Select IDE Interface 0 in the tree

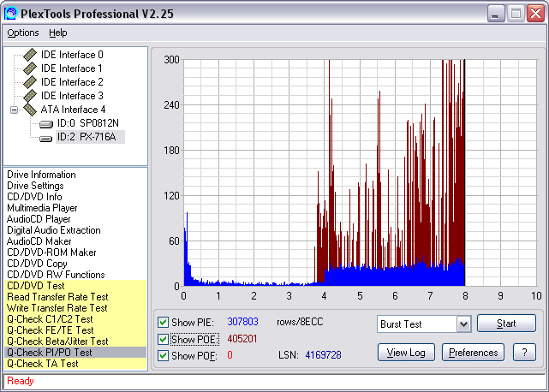click(72, 55)
